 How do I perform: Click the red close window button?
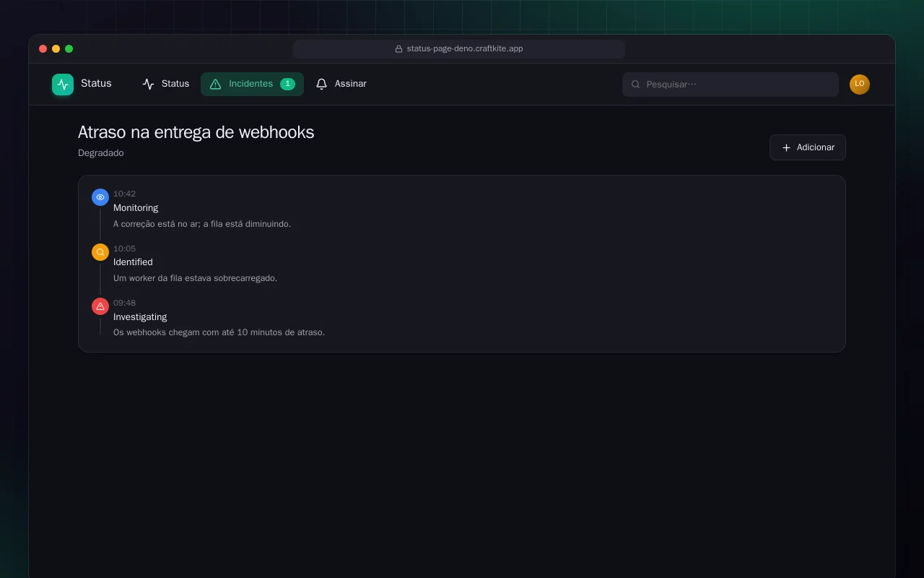click(43, 49)
